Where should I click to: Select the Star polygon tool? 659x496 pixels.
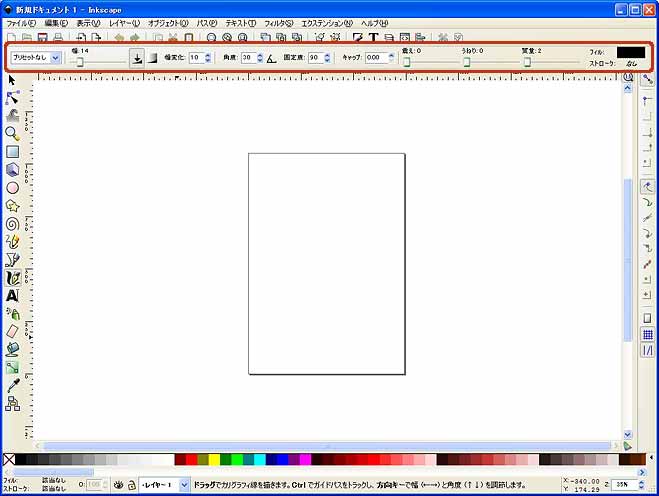pyautogui.click(x=12, y=206)
